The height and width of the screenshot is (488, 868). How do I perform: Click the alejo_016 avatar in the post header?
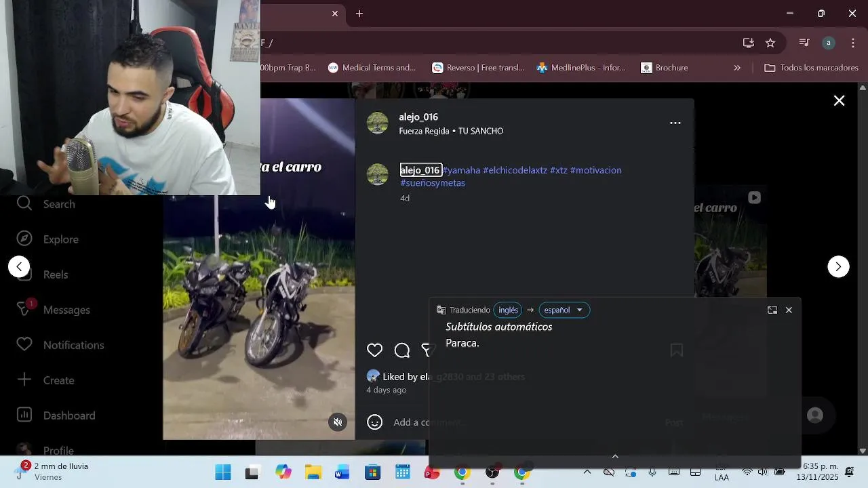pyautogui.click(x=378, y=123)
